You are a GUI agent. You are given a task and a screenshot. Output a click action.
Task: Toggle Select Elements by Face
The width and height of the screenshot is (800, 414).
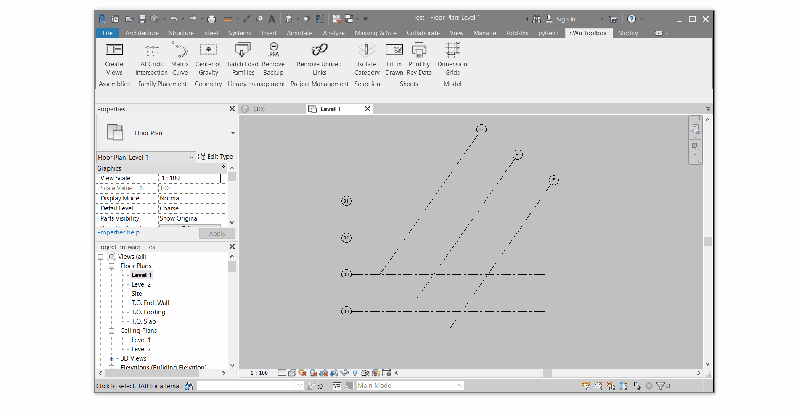(623, 386)
